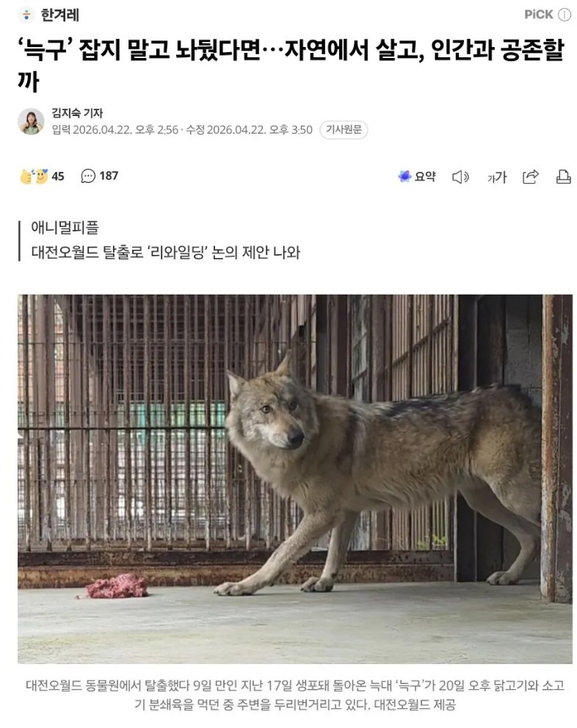Viewport: 577px width, 728px height.
Task: Play article audio with speaker icon
Action: 460,177
